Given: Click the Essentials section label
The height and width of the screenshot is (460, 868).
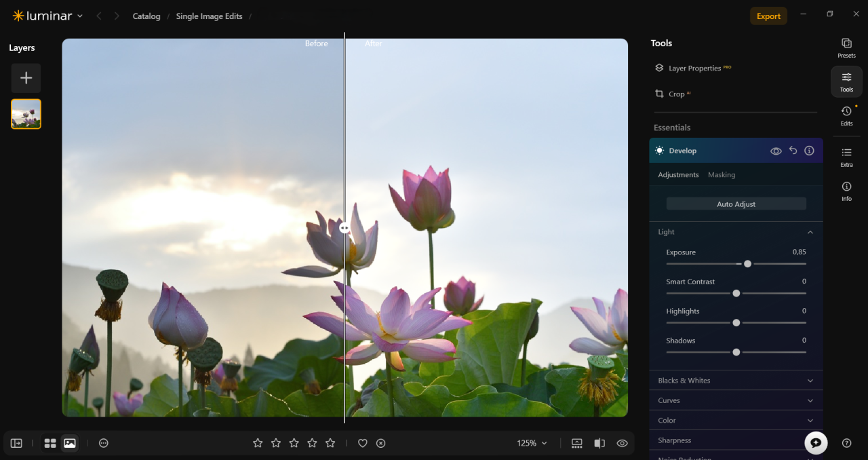Looking at the screenshot, I should coord(672,128).
